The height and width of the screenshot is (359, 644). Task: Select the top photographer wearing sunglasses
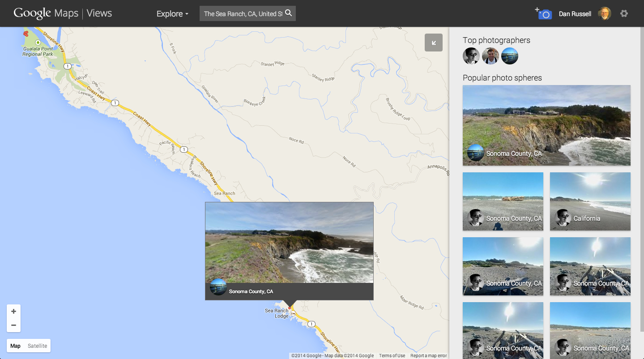click(x=471, y=56)
